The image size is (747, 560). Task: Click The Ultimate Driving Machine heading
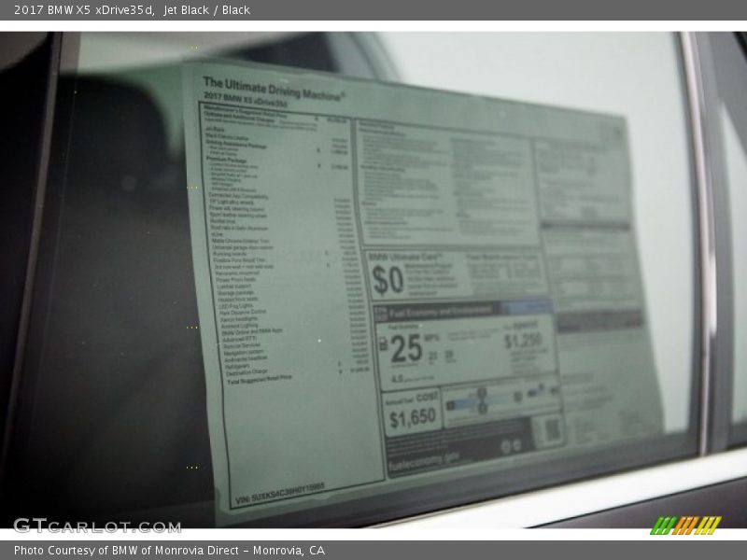(273, 89)
